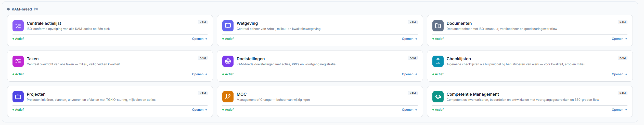
Task: Open the MOC module link
Action: [410, 110]
